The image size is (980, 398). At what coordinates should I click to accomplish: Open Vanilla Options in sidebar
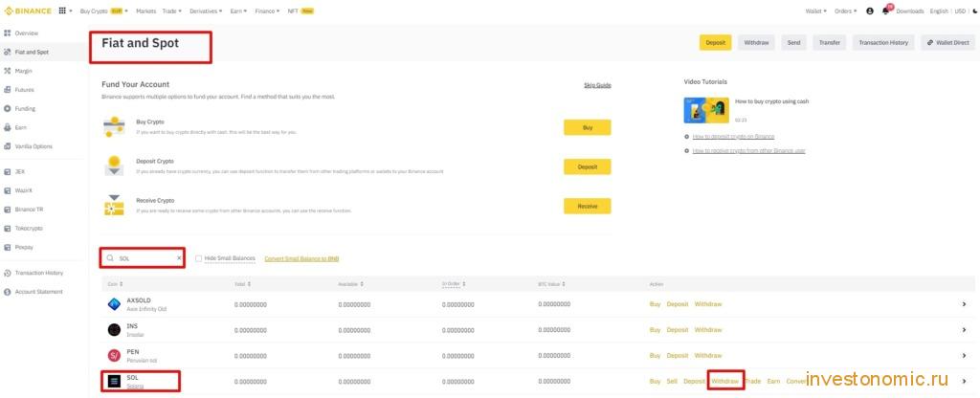33,146
